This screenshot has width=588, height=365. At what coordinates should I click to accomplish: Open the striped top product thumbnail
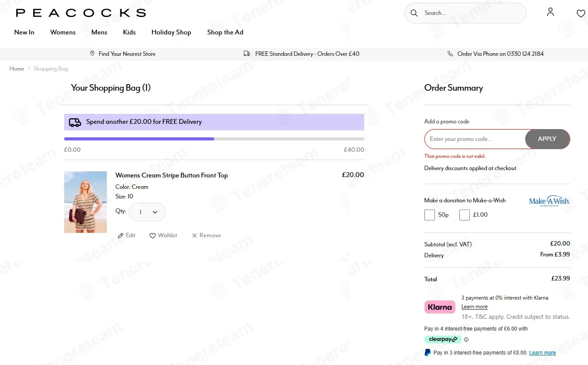(85, 202)
